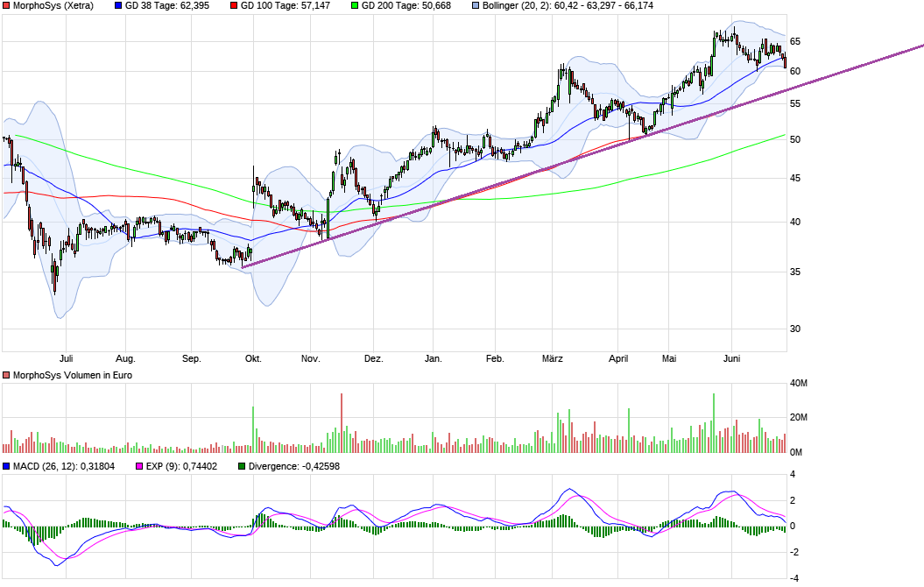The width and height of the screenshot is (924, 587).
Task: Click the Juli month label on the axis
Action: [x=66, y=358]
